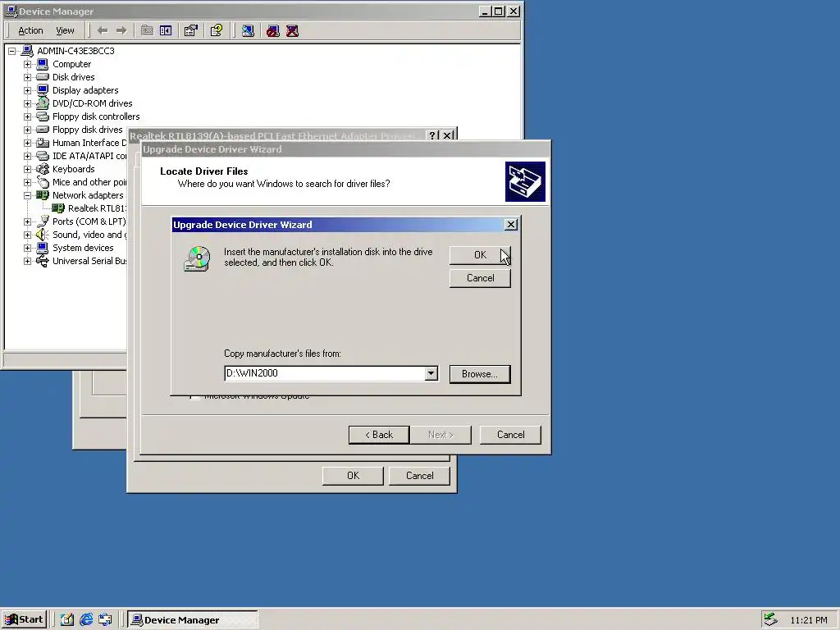Click Scan for hardware changes toolbar icon
Image resolution: width=840 pixels, height=630 pixels.
[248, 30]
